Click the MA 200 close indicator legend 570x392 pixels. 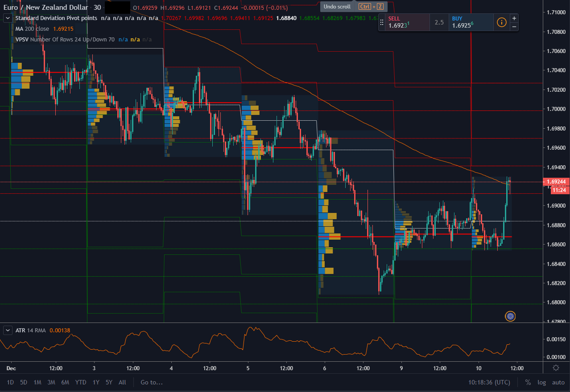(33, 29)
